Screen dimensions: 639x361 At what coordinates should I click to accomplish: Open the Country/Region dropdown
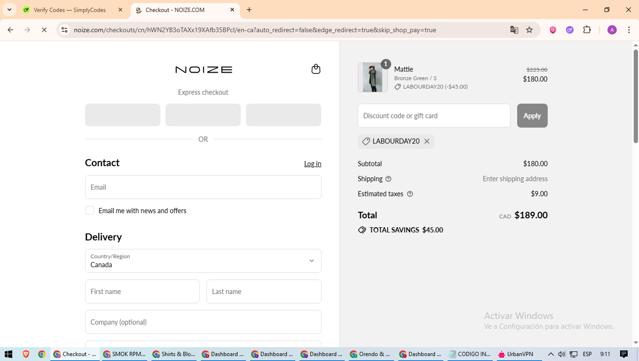(x=203, y=261)
